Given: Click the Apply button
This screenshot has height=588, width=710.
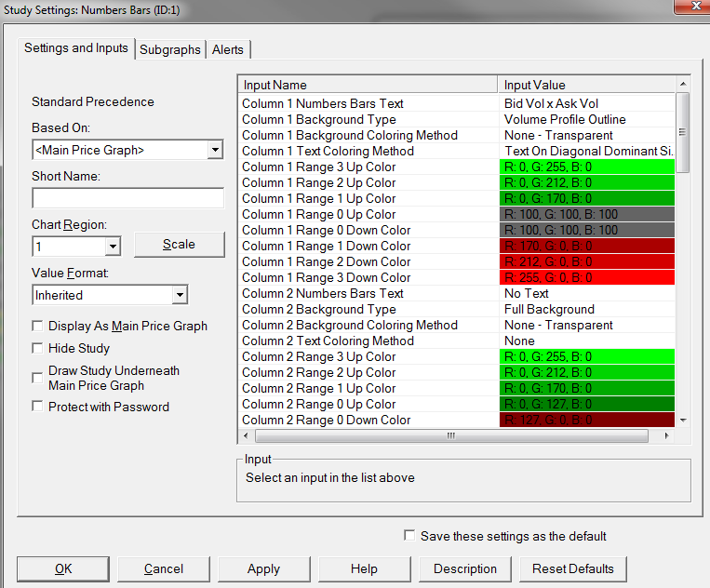Looking at the screenshot, I should click(264, 569).
